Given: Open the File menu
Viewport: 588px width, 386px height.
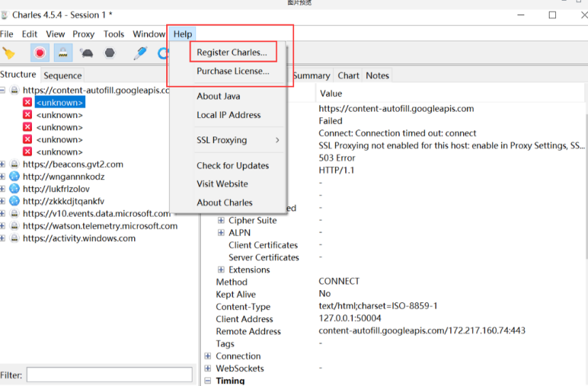Looking at the screenshot, I should tap(7, 34).
